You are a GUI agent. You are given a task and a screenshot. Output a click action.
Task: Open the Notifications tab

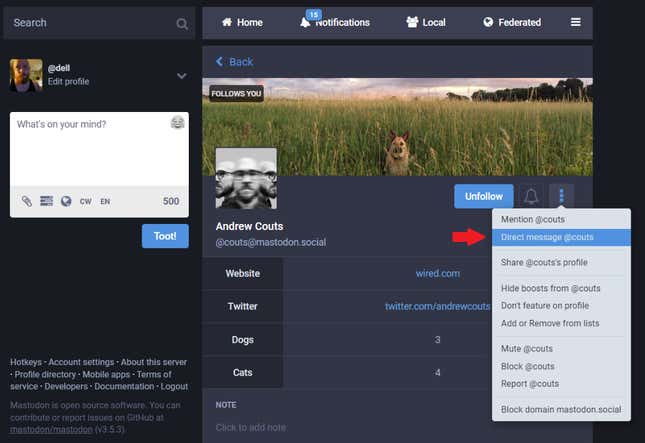(x=335, y=22)
